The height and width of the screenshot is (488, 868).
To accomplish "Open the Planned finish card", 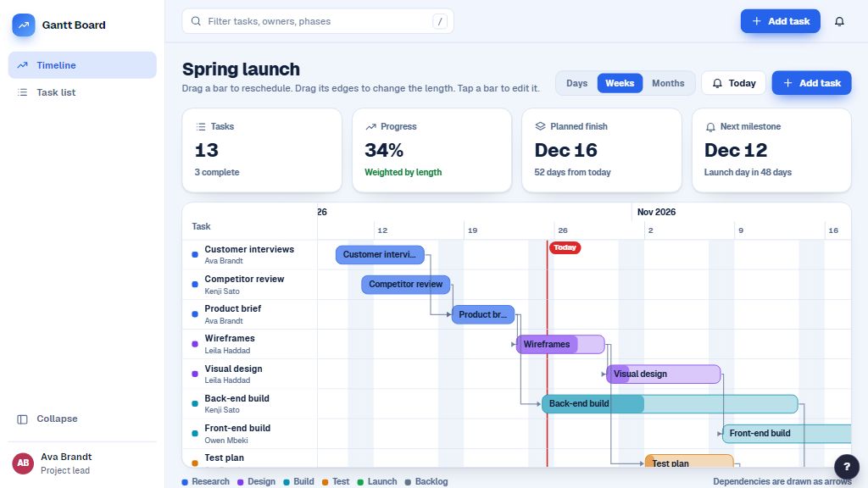I will point(602,150).
